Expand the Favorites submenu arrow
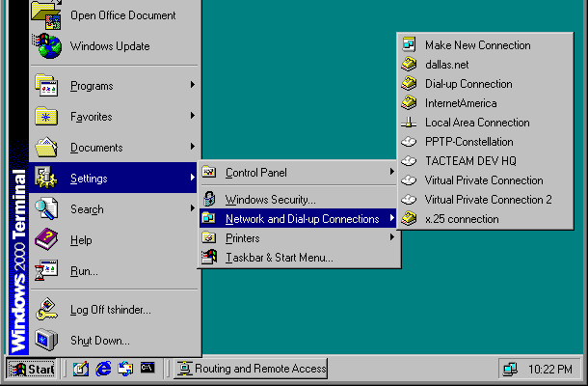 coord(193,115)
